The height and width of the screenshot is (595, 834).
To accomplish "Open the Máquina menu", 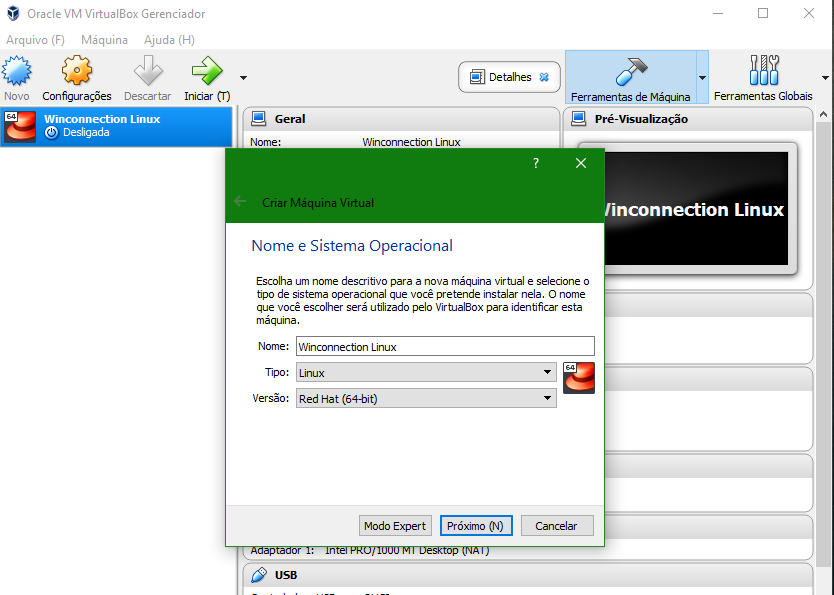I will point(104,40).
